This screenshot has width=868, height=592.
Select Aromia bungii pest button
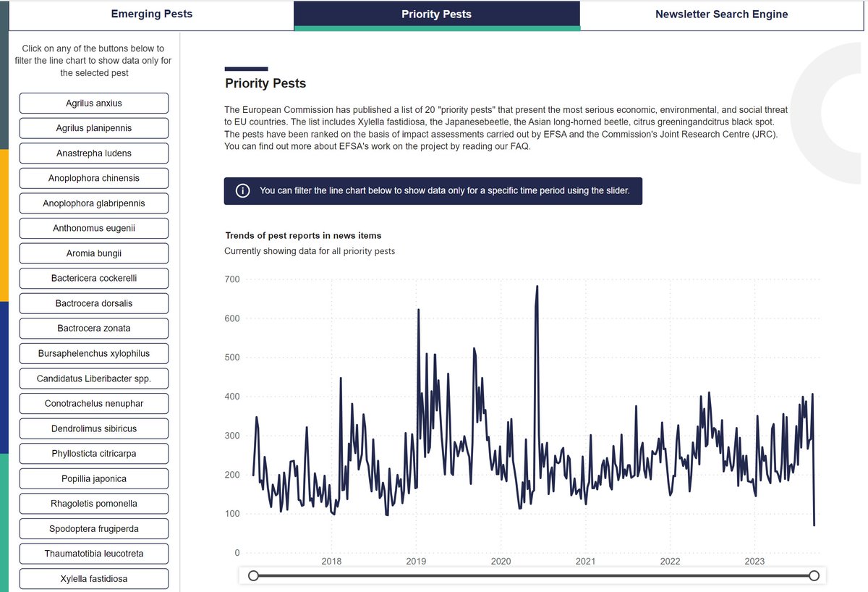click(94, 253)
